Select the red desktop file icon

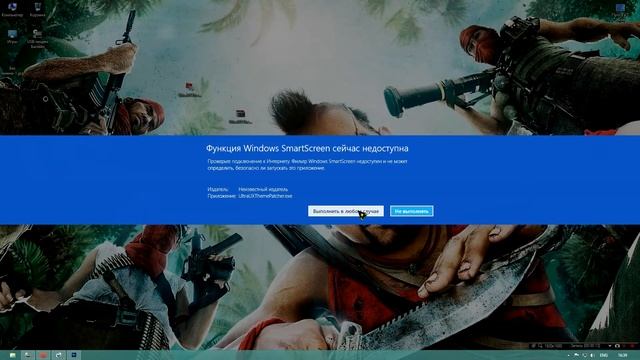click(x=190, y=89)
